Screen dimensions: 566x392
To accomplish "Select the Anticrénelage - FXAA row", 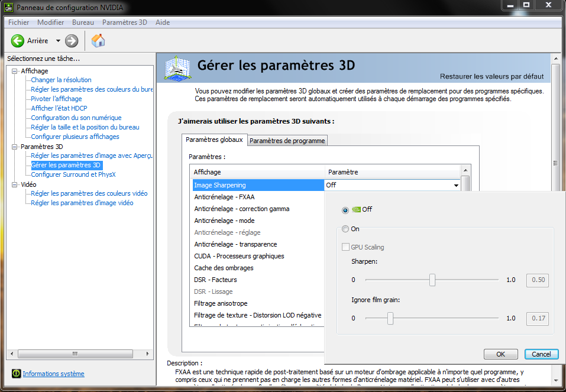I will tap(258, 197).
